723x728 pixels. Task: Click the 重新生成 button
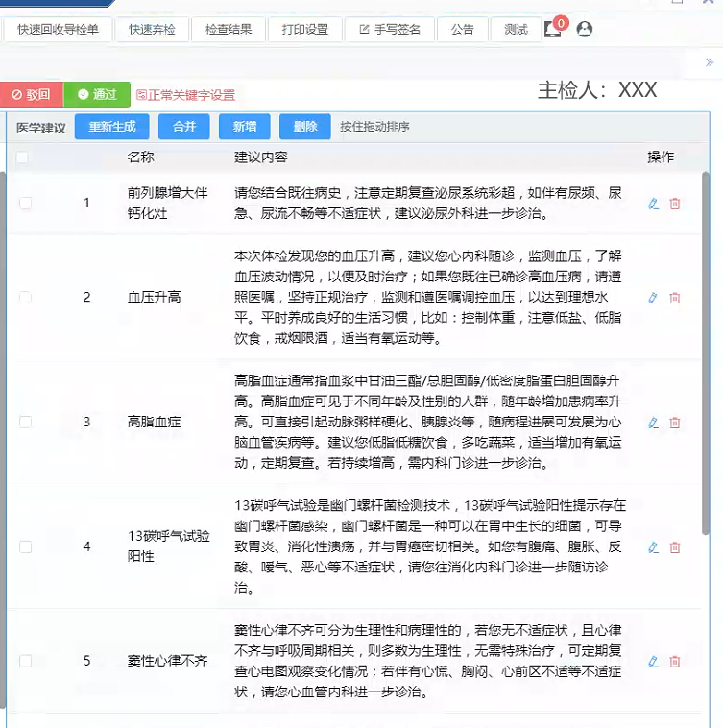[x=111, y=126]
